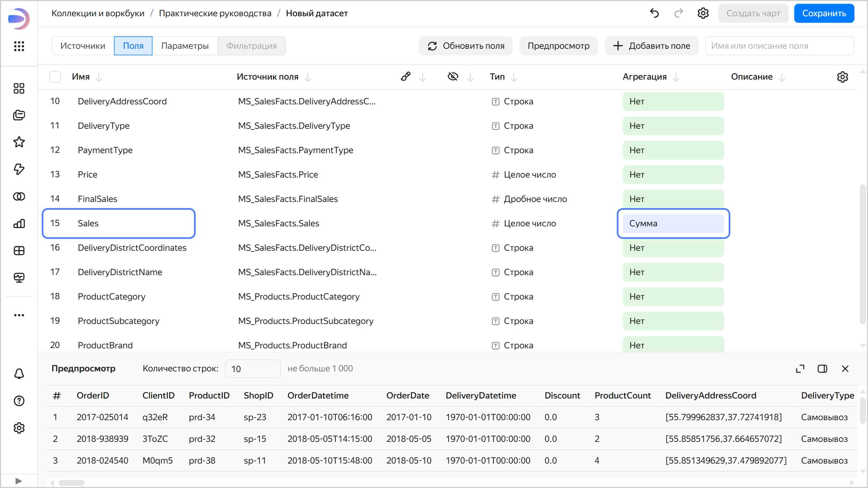Open notifications bell icon
The width and height of the screenshot is (868, 488).
point(19,374)
